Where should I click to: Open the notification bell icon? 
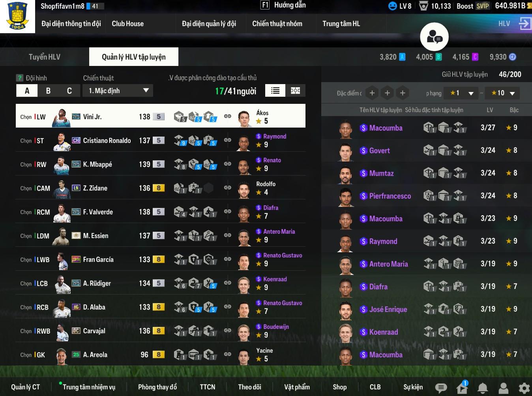(483, 388)
